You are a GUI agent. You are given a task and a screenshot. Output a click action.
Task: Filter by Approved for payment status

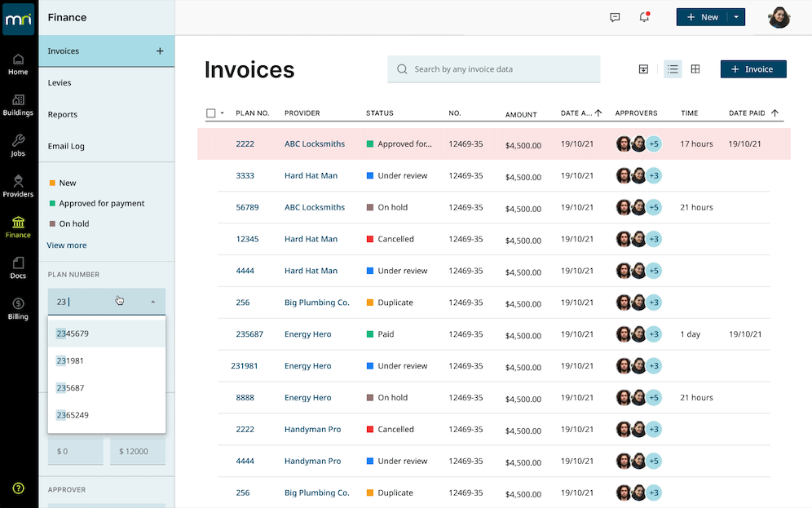[101, 203]
